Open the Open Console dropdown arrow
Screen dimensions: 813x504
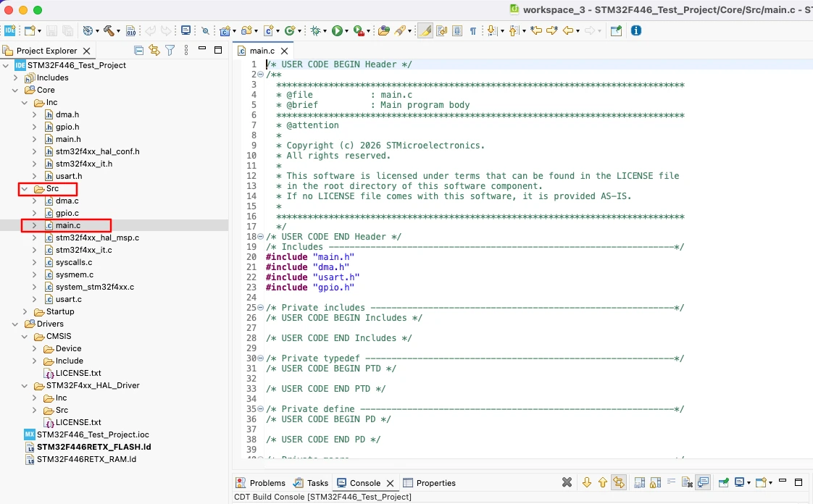tap(770, 483)
